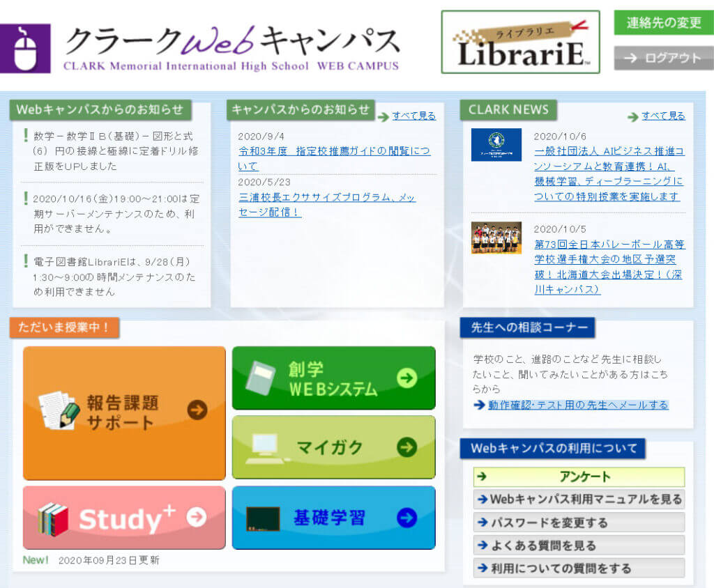Click すべて見る under キャンパスからのお知らせ
This screenshot has height=588, width=714.
coord(414,116)
